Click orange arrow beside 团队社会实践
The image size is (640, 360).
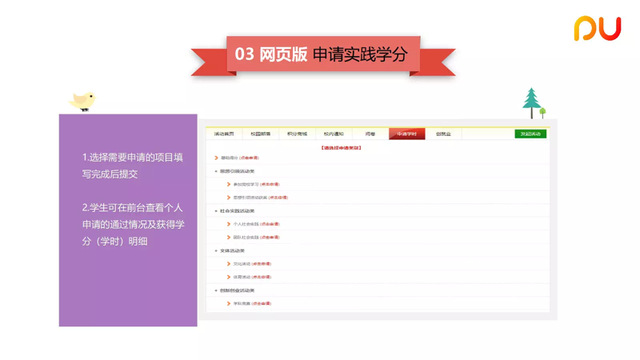pyautogui.click(x=229, y=237)
